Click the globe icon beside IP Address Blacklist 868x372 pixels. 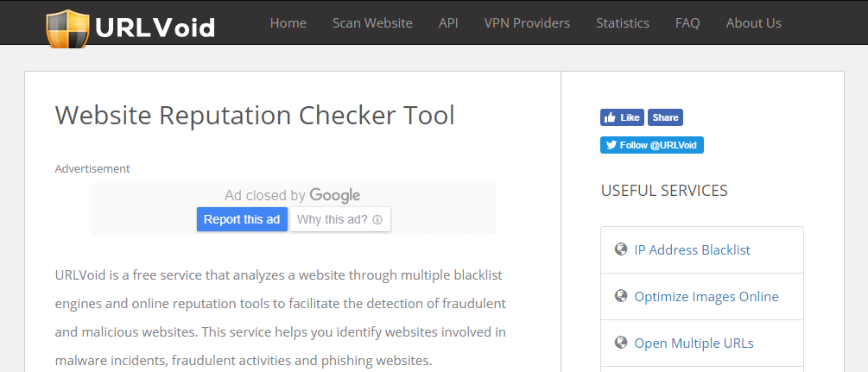coord(620,249)
